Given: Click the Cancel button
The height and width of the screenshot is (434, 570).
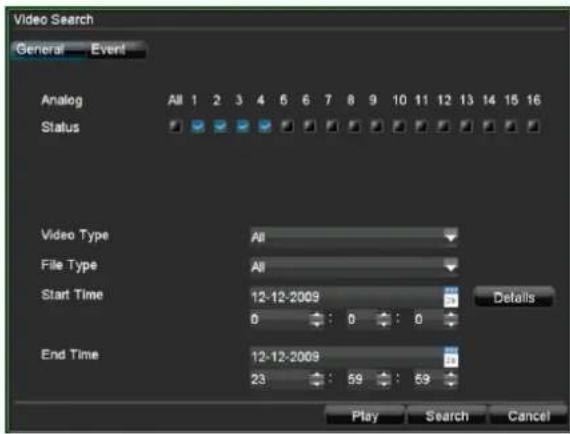Looking at the screenshot, I should (529, 416).
